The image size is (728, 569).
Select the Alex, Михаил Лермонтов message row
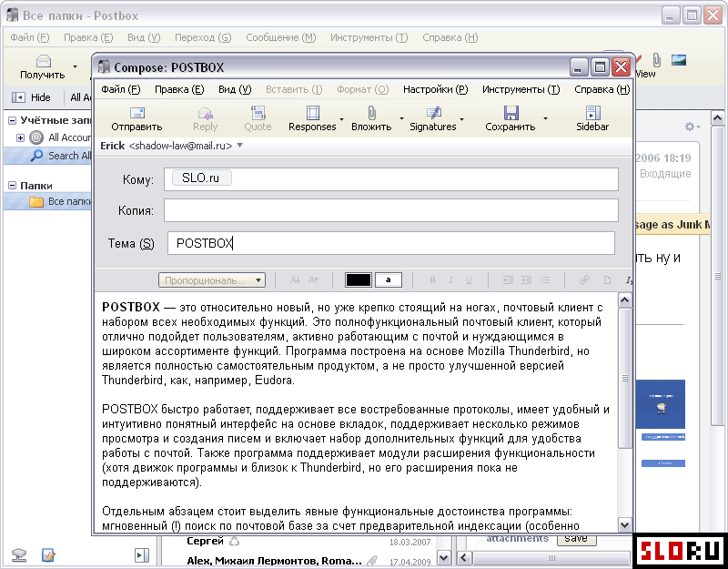coord(298,561)
